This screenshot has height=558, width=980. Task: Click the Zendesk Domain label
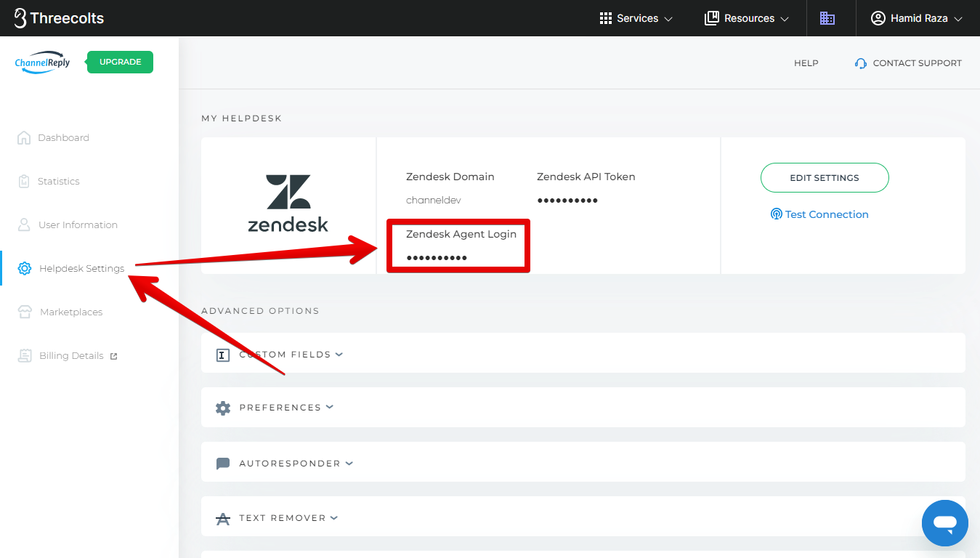(450, 177)
